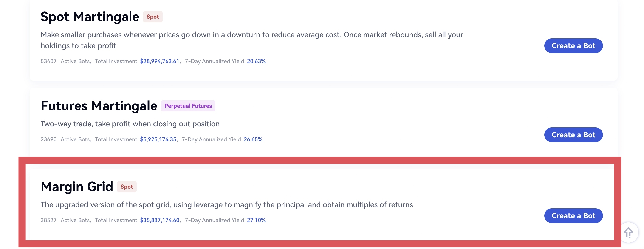Click the 27.10% annualized yield figure

256,220
